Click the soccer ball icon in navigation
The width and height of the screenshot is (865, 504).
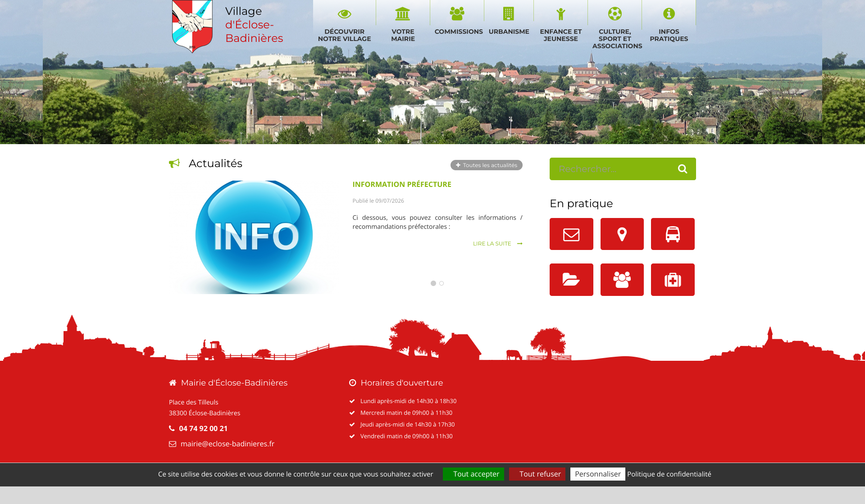(x=615, y=14)
